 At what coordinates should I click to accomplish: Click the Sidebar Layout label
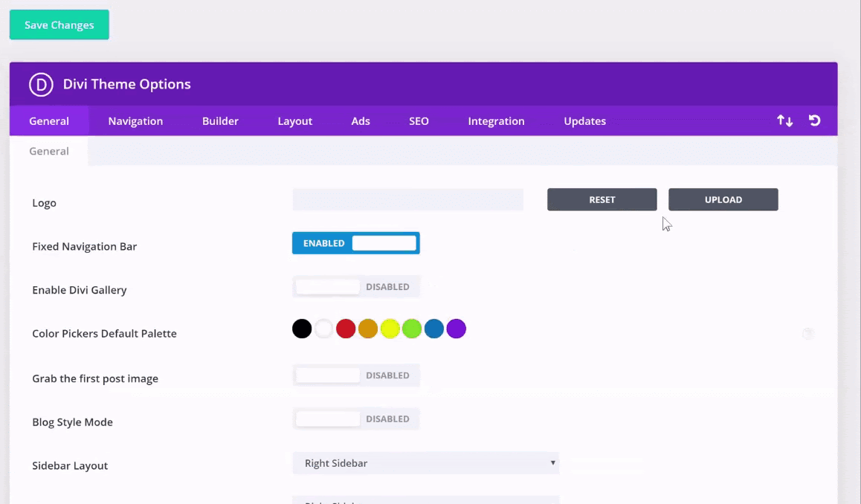click(x=70, y=466)
